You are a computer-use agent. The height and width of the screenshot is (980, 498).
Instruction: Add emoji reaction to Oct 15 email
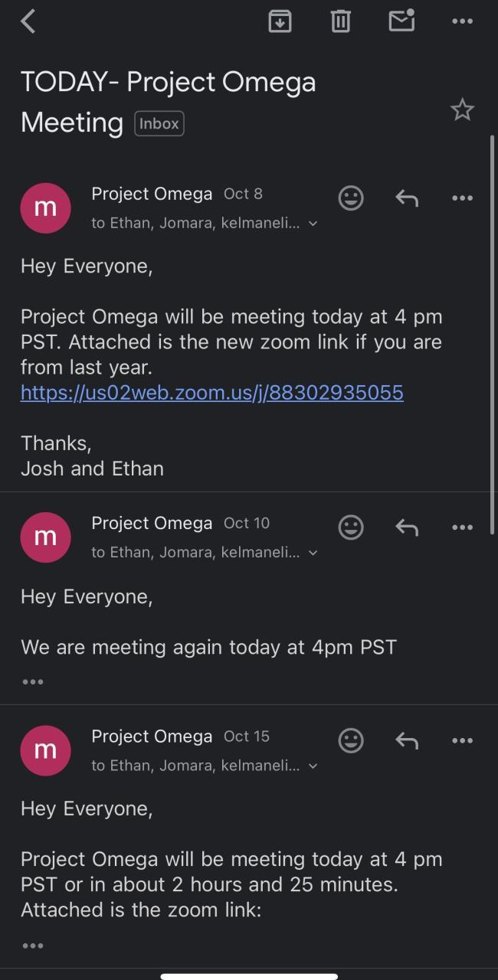[351, 740]
